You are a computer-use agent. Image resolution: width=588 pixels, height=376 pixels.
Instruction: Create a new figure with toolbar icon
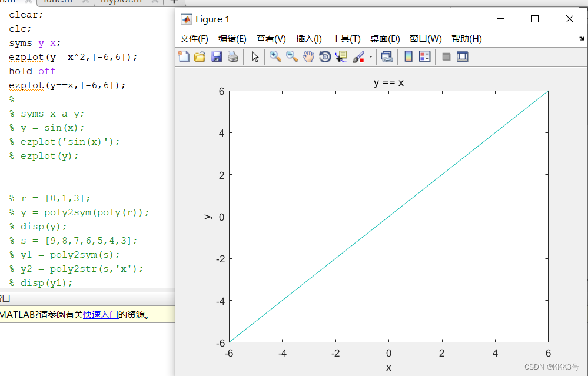(184, 56)
